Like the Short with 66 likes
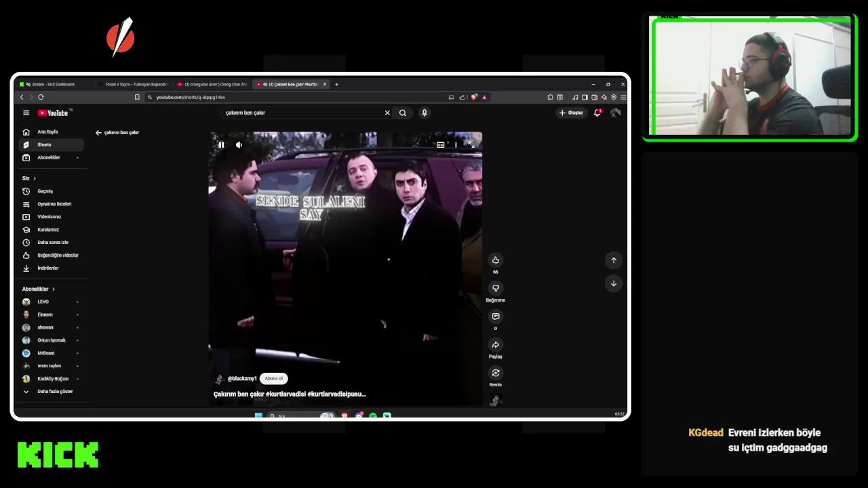This screenshot has width=868, height=488. [x=495, y=260]
